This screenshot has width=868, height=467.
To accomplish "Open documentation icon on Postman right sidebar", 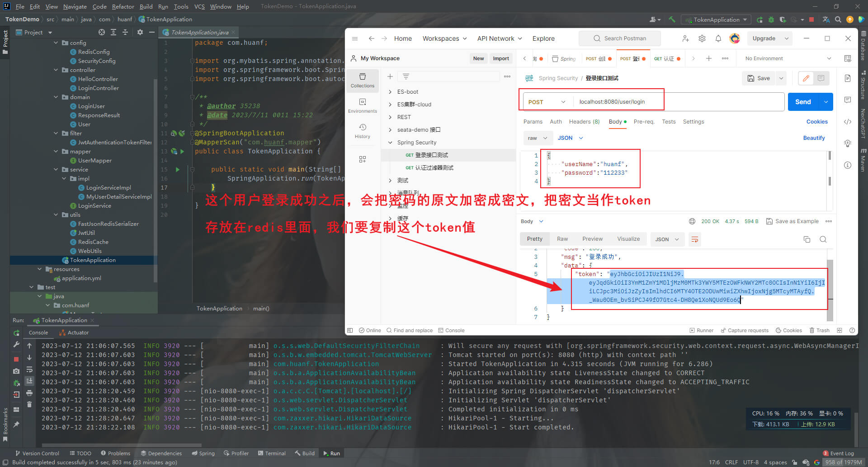I will click(x=848, y=78).
